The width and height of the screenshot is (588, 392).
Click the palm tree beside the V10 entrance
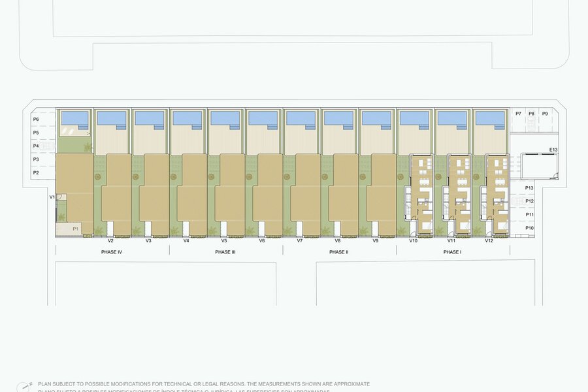[403, 229]
